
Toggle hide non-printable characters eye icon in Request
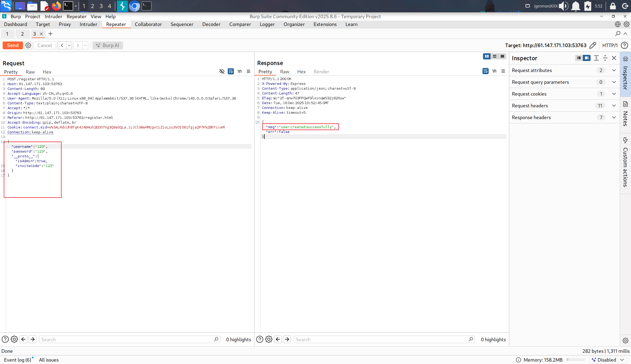(x=222, y=71)
